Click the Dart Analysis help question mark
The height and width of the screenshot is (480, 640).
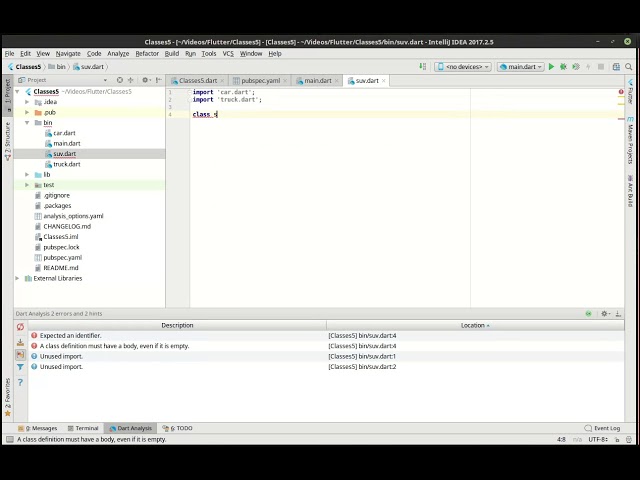(20, 382)
